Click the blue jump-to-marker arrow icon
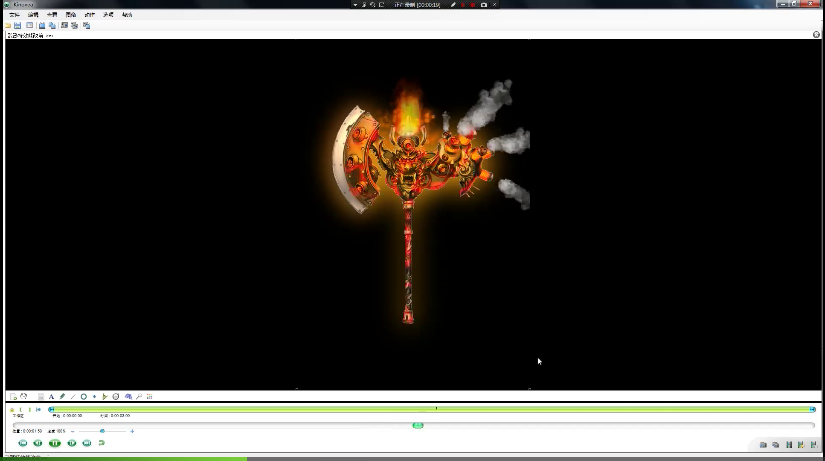 tap(38, 409)
